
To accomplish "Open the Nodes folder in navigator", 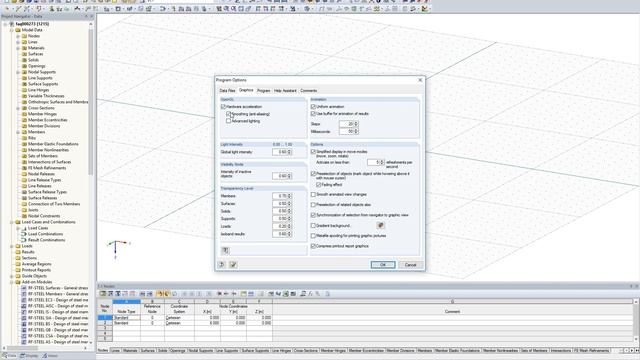I will point(24,36).
